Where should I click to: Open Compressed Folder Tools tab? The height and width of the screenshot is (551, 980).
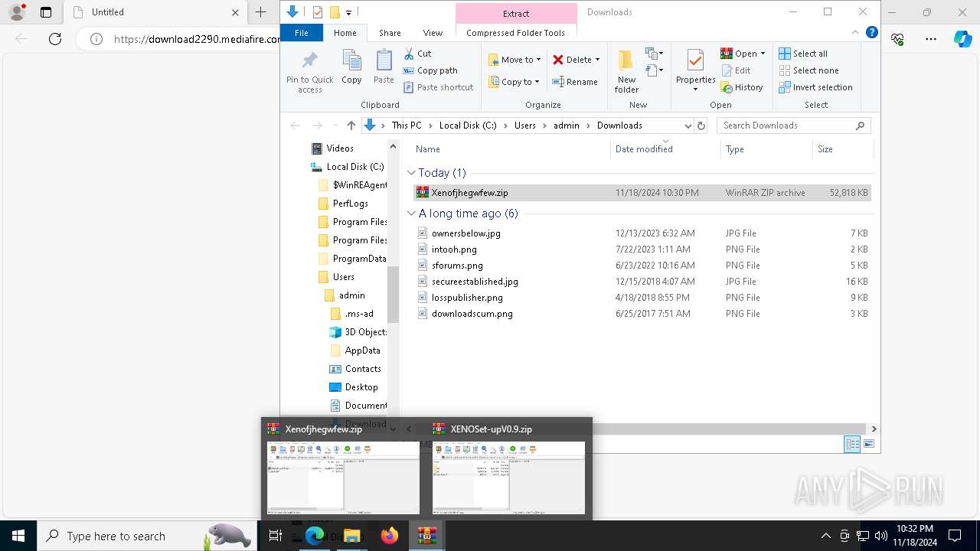515,33
